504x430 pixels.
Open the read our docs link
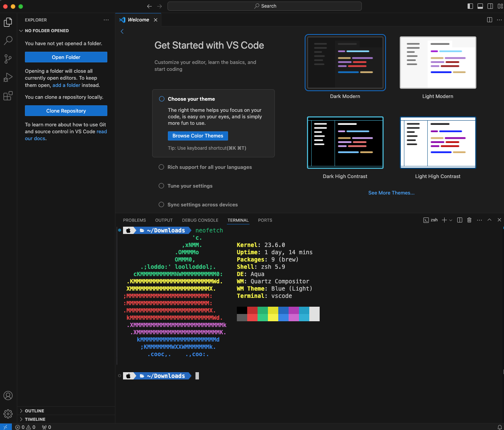point(66,135)
